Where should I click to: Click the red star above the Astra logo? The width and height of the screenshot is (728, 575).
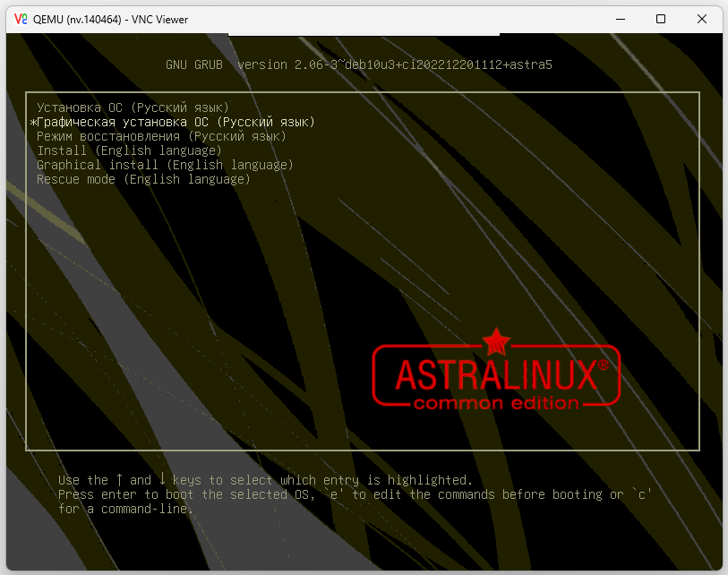click(x=495, y=341)
